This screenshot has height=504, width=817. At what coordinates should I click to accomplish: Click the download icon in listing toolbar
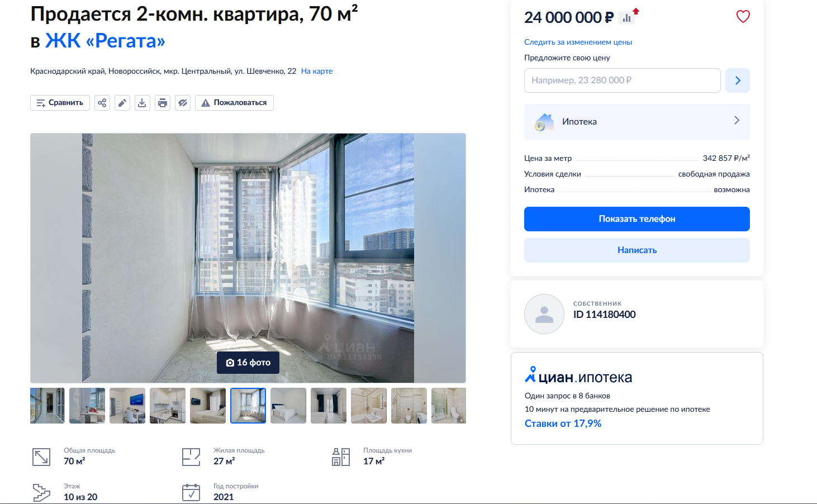(x=142, y=103)
